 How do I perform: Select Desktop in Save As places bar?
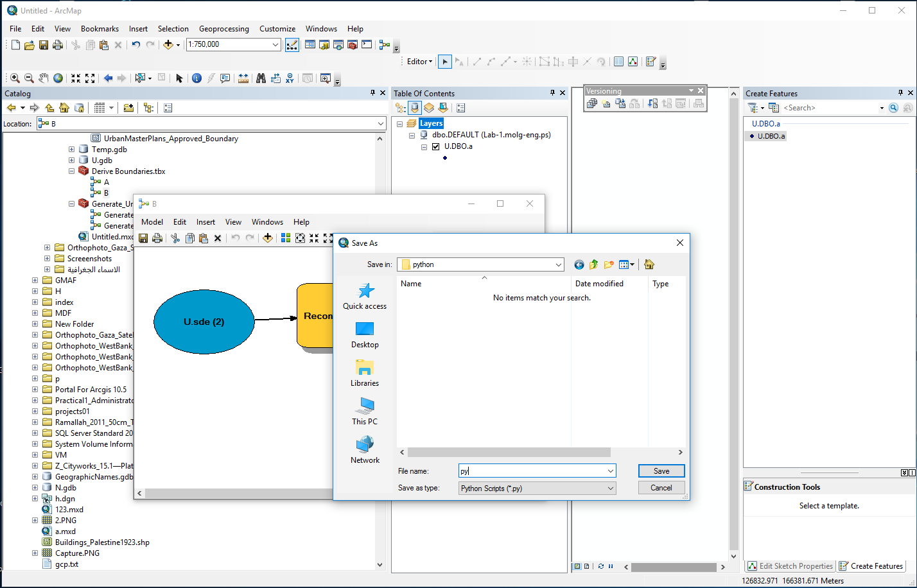tap(365, 334)
